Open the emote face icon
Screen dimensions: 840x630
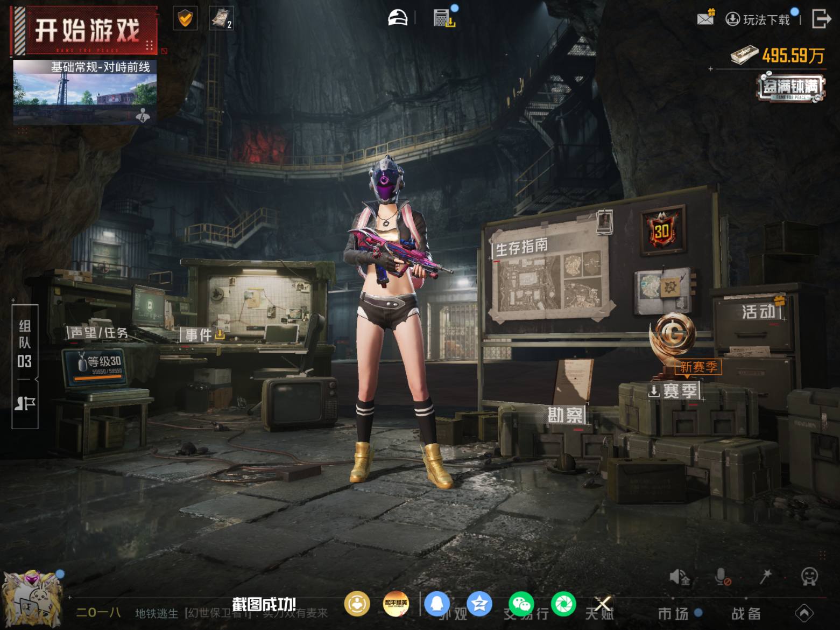809,577
